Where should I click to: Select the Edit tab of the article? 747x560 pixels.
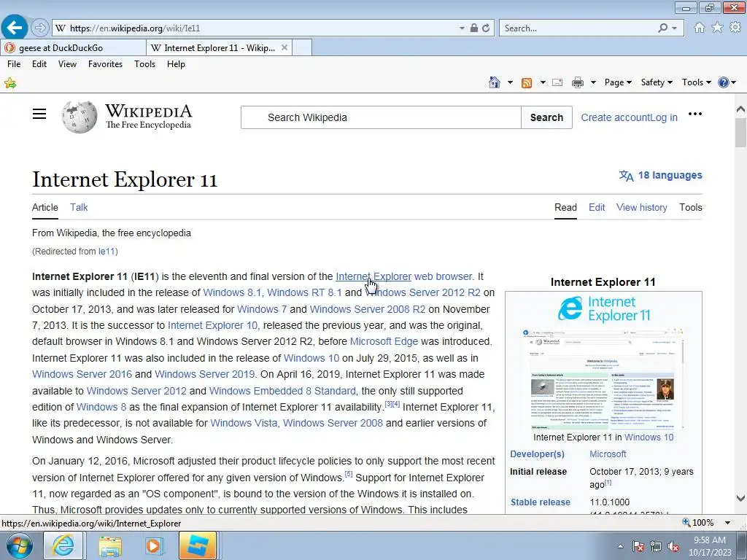pyautogui.click(x=597, y=207)
